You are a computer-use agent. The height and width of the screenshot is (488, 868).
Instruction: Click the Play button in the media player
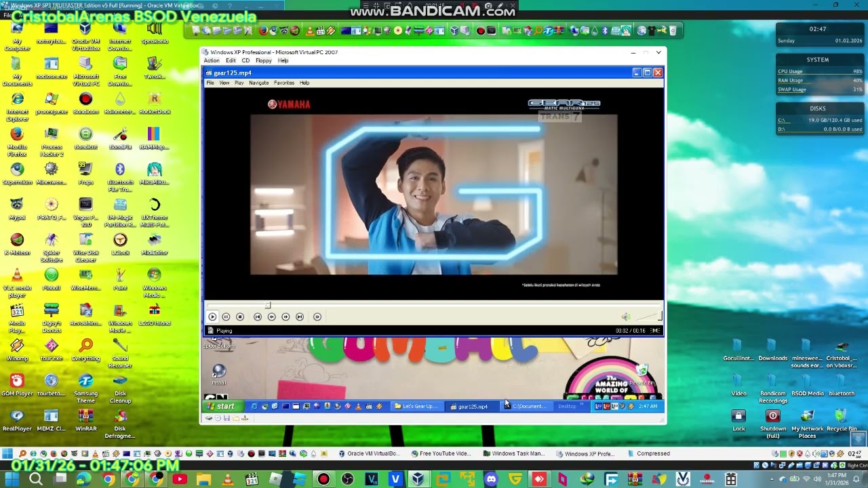(x=212, y=317)
